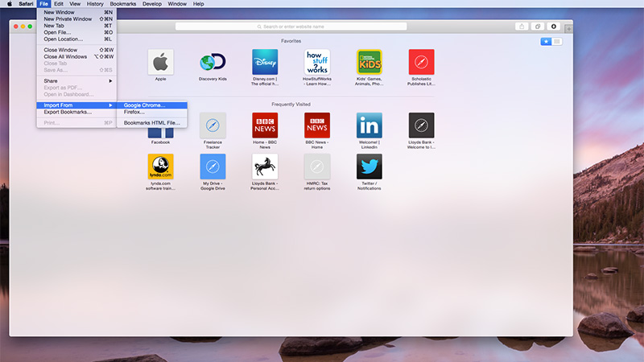Open Discovery Kids favorite icon
Screen dimensions: 644x362
[x=213, y=62]
